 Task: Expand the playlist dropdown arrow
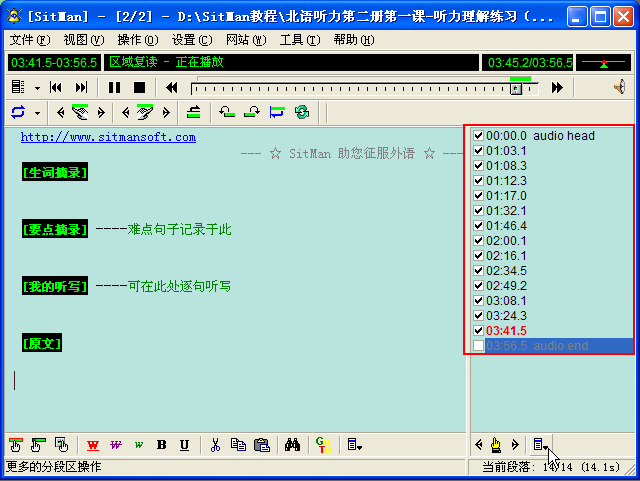pos(37,87)
